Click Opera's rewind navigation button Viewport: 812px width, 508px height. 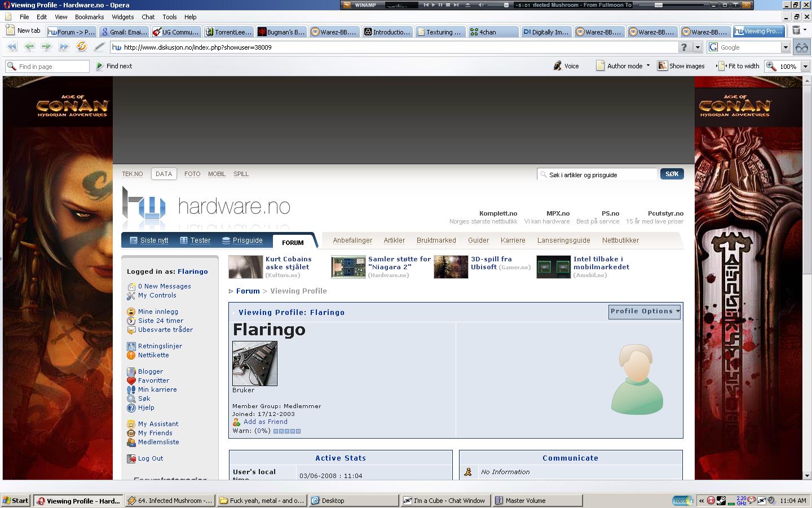[12, 47]
